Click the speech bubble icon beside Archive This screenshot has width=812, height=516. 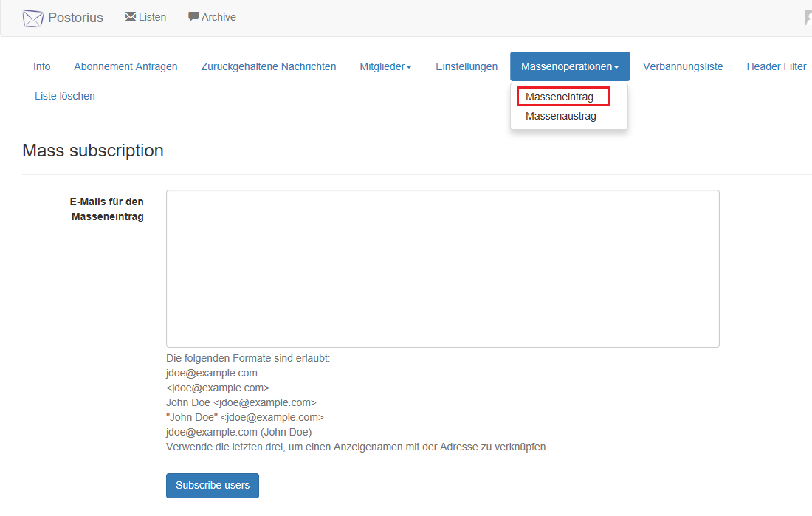pyautogui.click(x=193, y=16)
